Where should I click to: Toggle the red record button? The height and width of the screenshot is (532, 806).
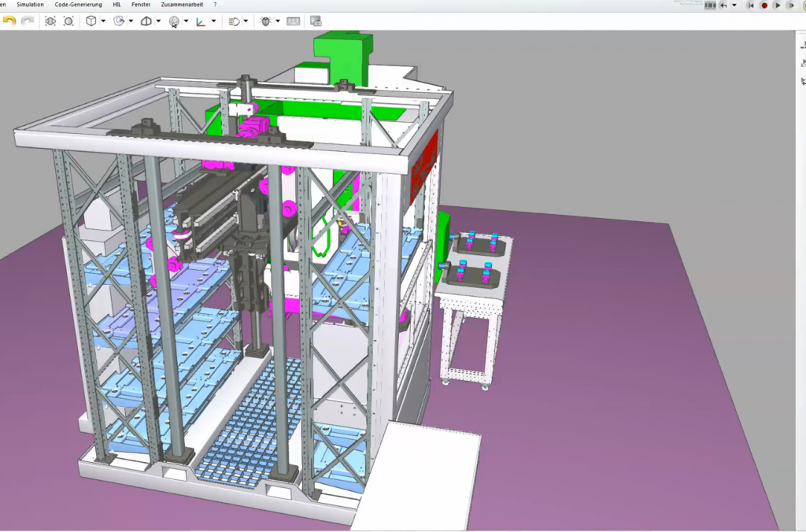(763, 6)
